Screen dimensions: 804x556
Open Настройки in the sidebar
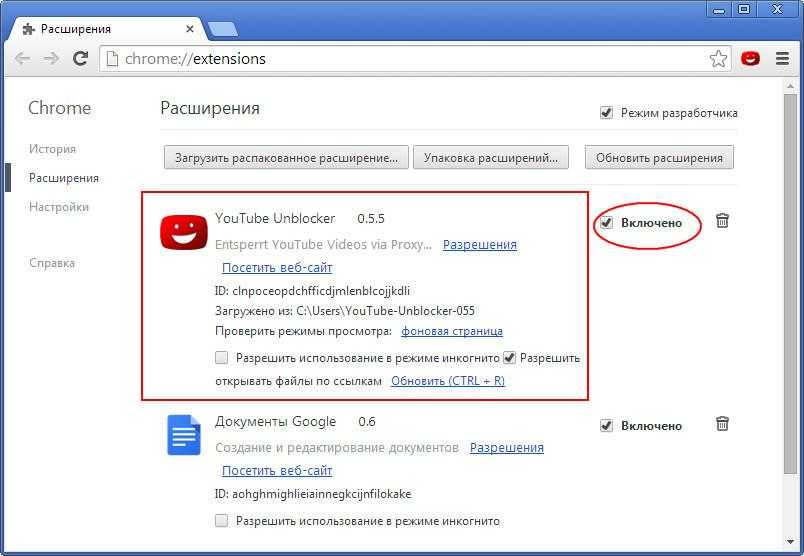coord(59,207)
